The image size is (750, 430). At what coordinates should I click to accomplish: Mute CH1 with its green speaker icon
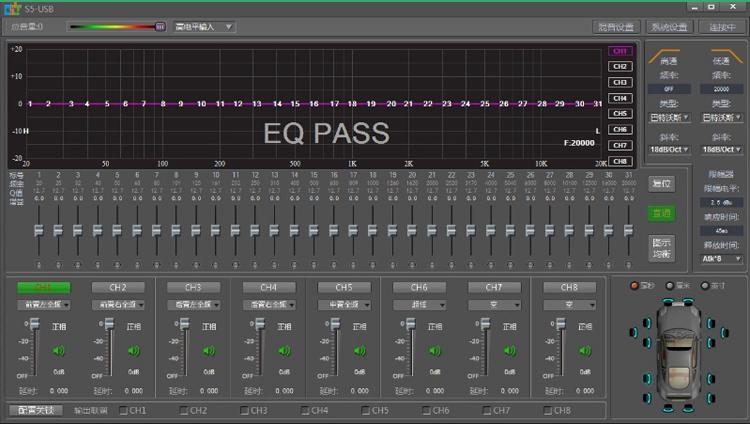(58, 350)
